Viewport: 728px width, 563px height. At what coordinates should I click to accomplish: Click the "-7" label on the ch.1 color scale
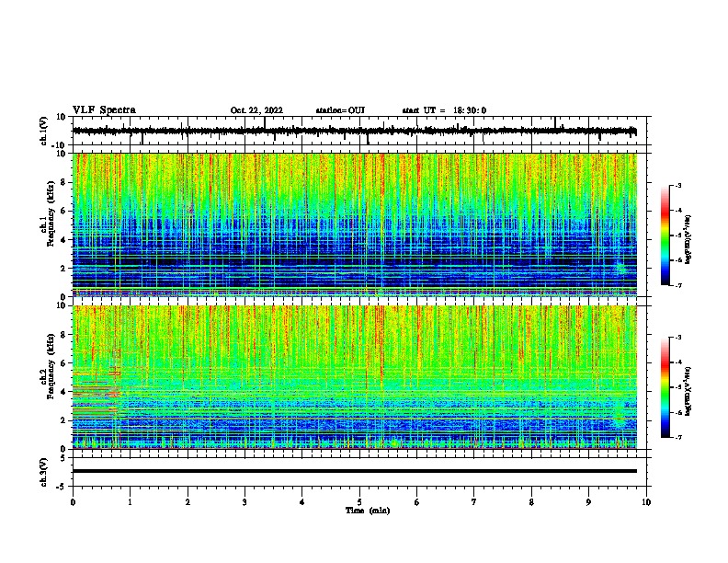(678, 285)
